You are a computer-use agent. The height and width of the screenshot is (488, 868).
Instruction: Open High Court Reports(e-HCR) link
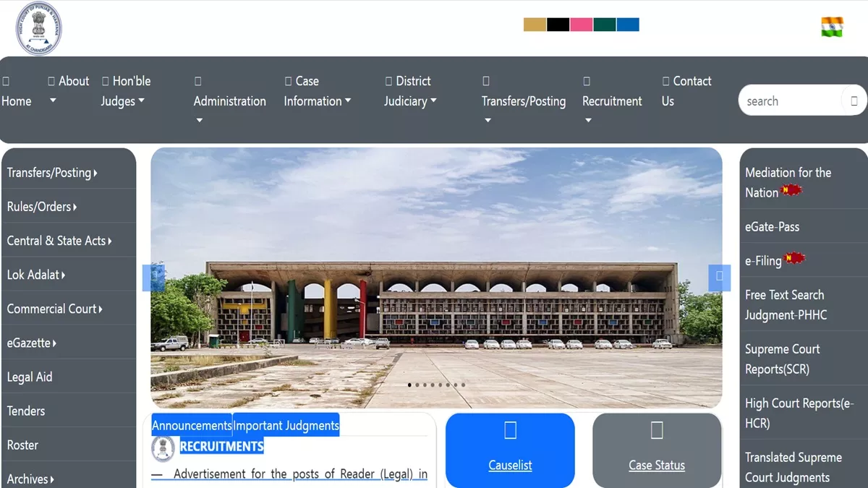(x=803, y=413)
